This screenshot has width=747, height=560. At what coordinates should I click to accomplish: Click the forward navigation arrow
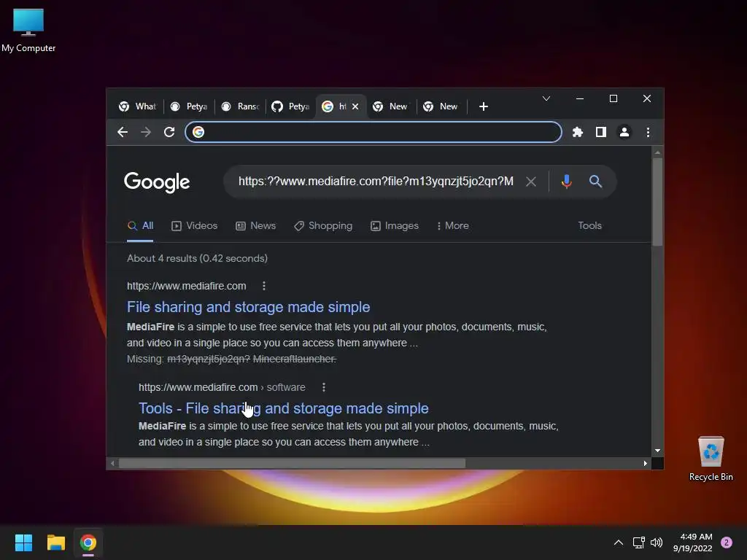(146, 132)
